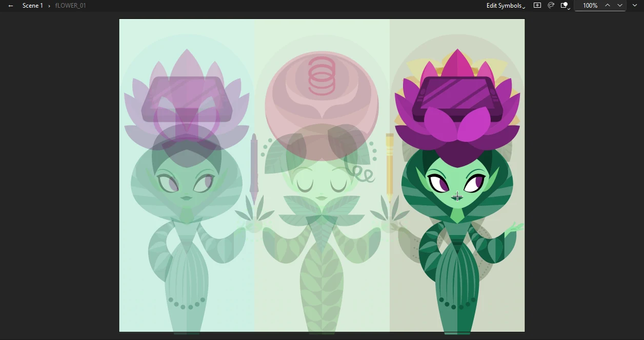Click the registration crosshair on the right character
The height and width of the screenshot is (340, 644).
tap(457, 197)
